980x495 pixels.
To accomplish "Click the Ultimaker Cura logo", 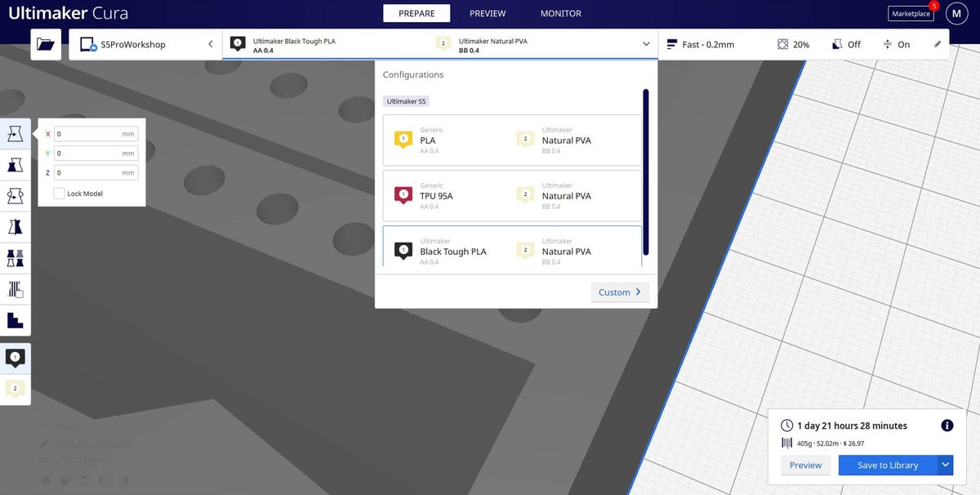I will click(68, 13).
